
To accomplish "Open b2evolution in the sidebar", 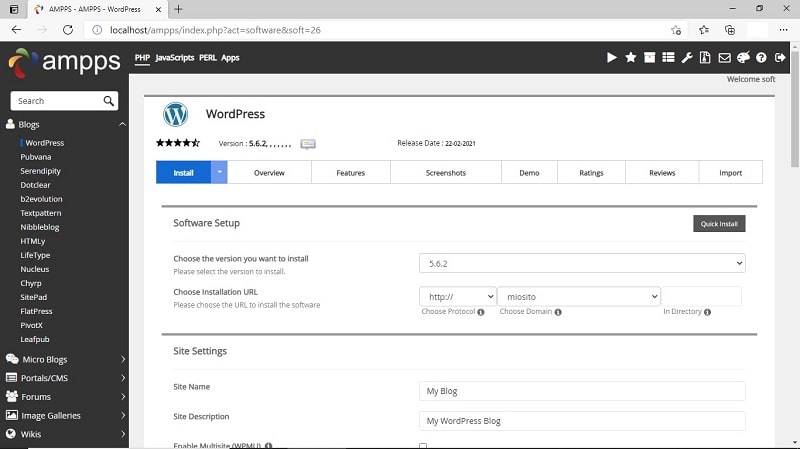I will point(41,199).
